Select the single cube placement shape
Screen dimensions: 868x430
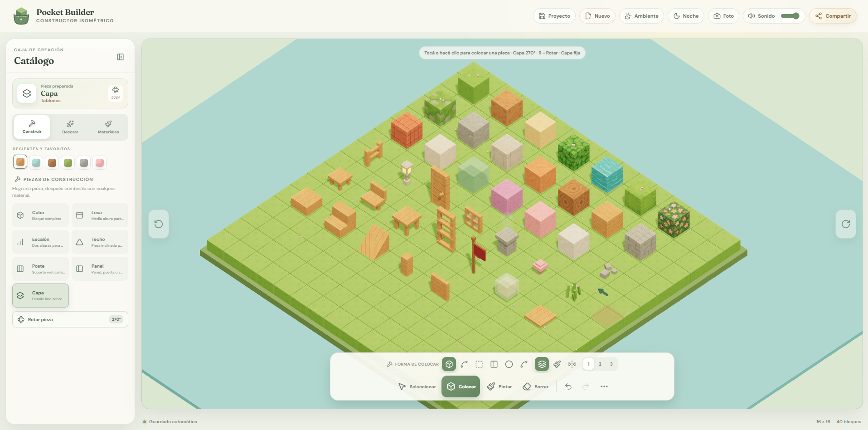(449, 364)
